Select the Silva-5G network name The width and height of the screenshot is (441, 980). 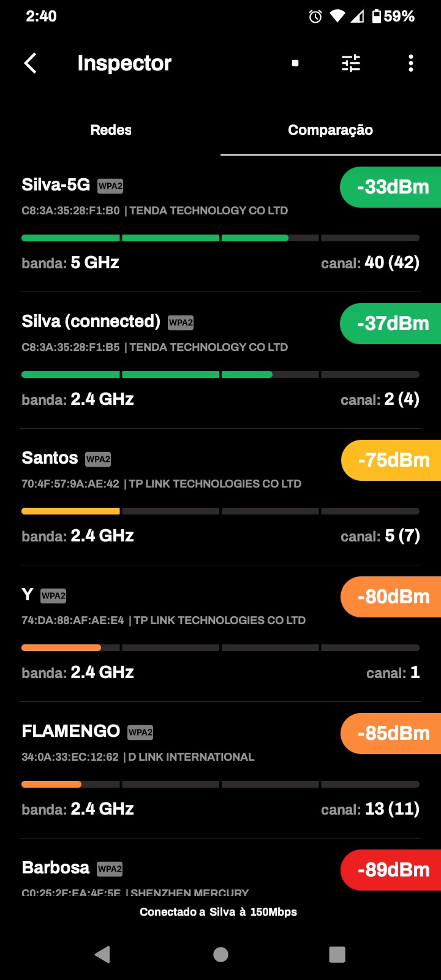click(x=56, y=185)
